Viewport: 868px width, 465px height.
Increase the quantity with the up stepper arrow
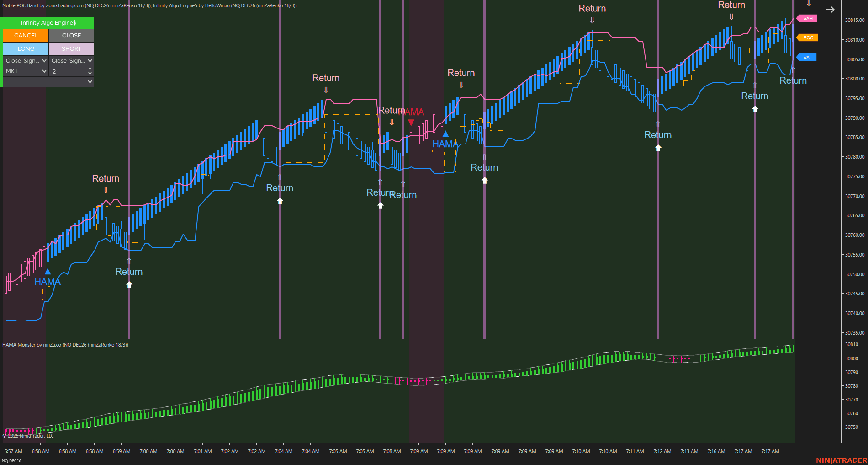point(90,69)
